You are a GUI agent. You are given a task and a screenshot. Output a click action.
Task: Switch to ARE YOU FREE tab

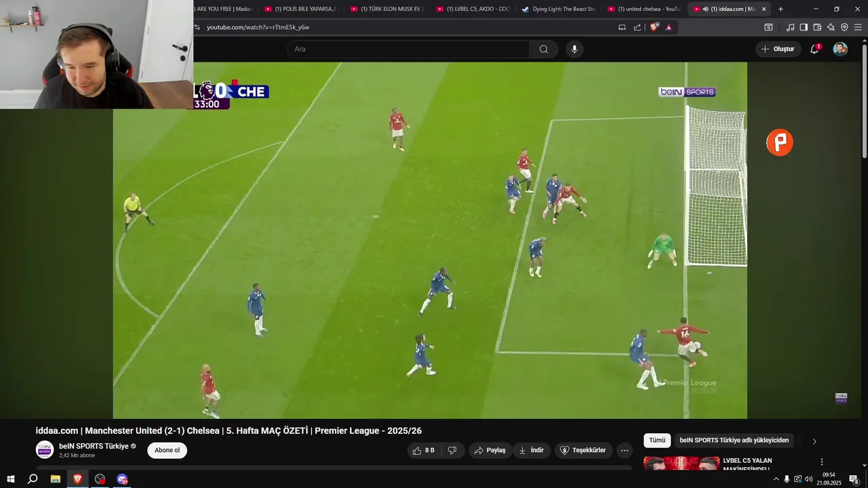(222, 9)
